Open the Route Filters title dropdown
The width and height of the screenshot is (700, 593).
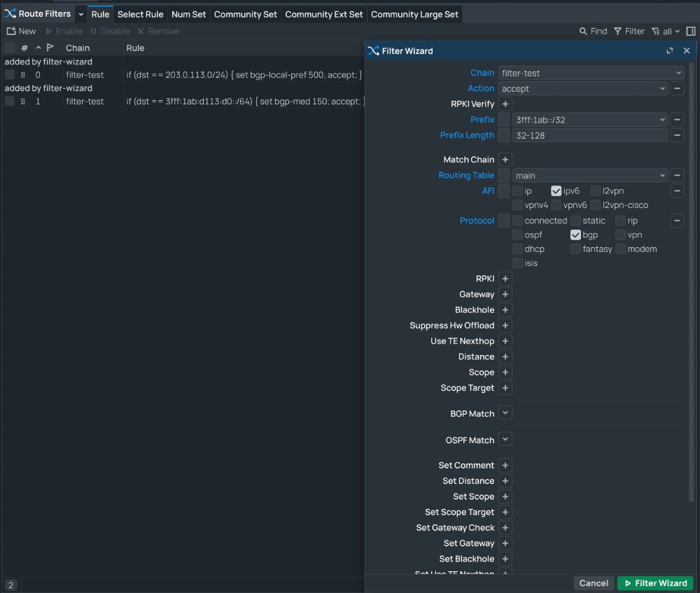[80, 14]
